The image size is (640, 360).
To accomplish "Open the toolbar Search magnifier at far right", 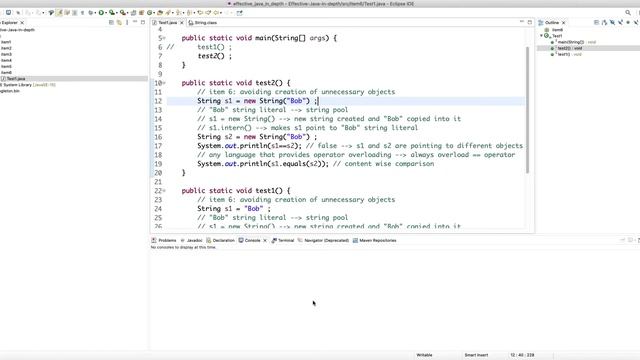I will [x=628, y=13].
